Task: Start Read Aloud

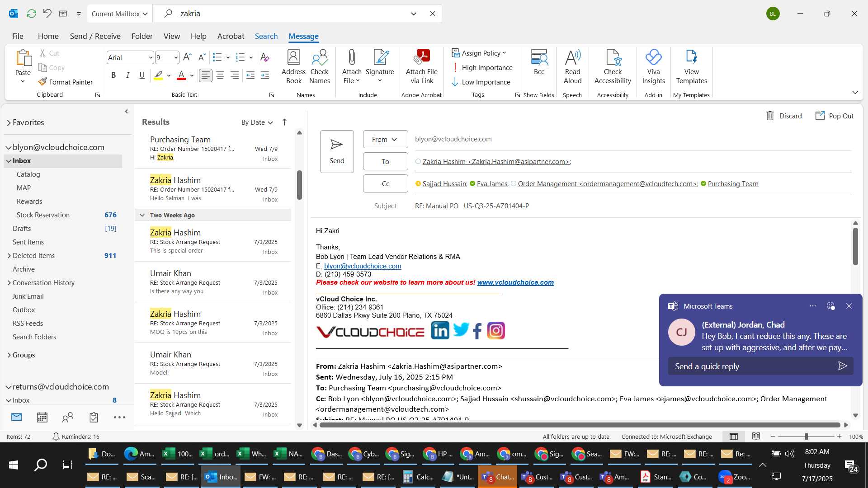Action: [572, 67]
